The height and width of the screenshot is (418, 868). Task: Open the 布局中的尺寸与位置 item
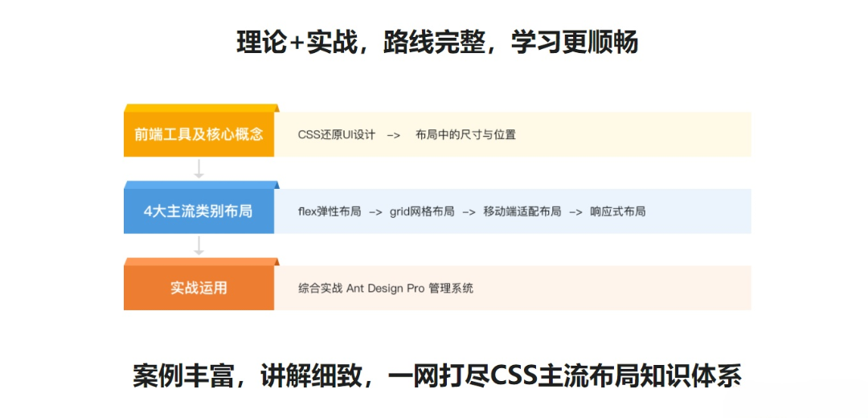465,135
